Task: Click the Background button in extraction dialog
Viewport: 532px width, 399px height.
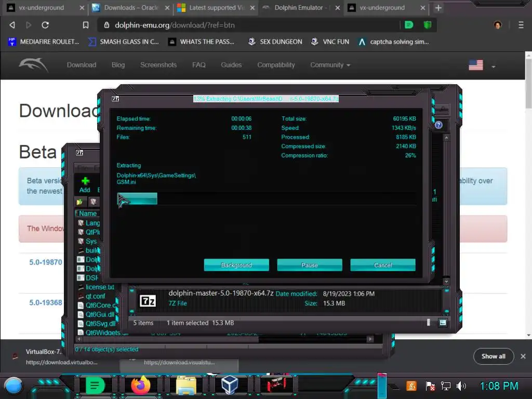Action: (236, 265)
